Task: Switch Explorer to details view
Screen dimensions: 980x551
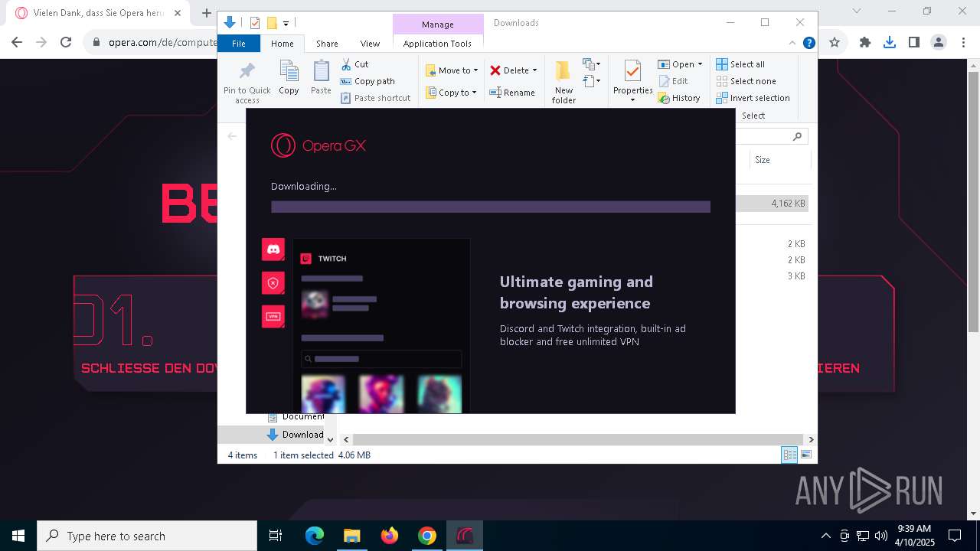Action: tap(789, 455)
